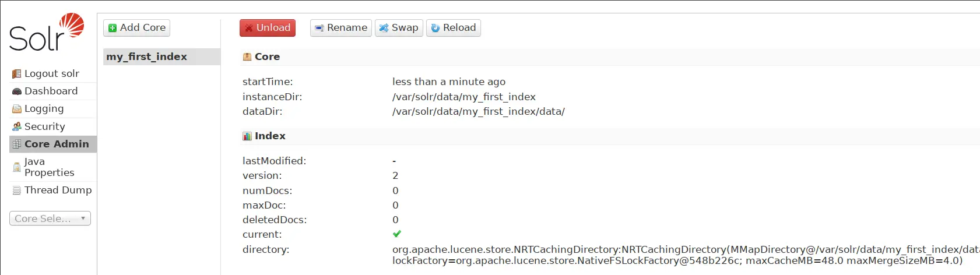Click the Logout solr door icon
Viewport: 980px width, 275px height.
(17, 74)
